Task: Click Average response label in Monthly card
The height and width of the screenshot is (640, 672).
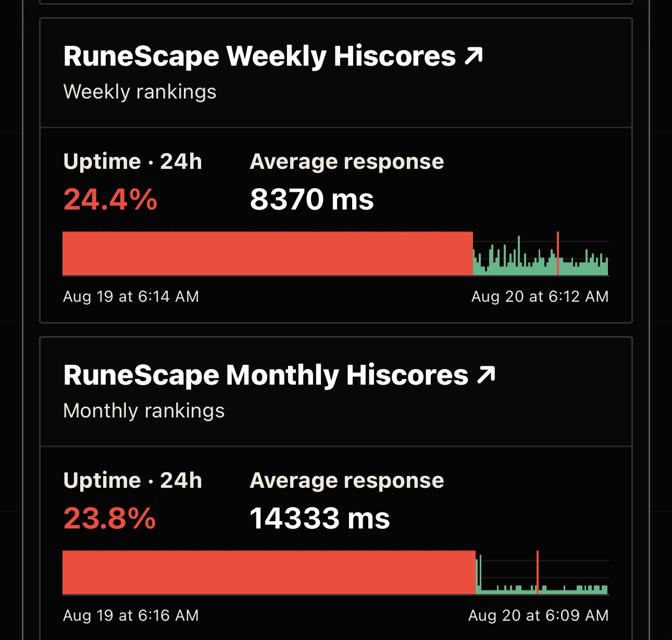Action: 347,481
